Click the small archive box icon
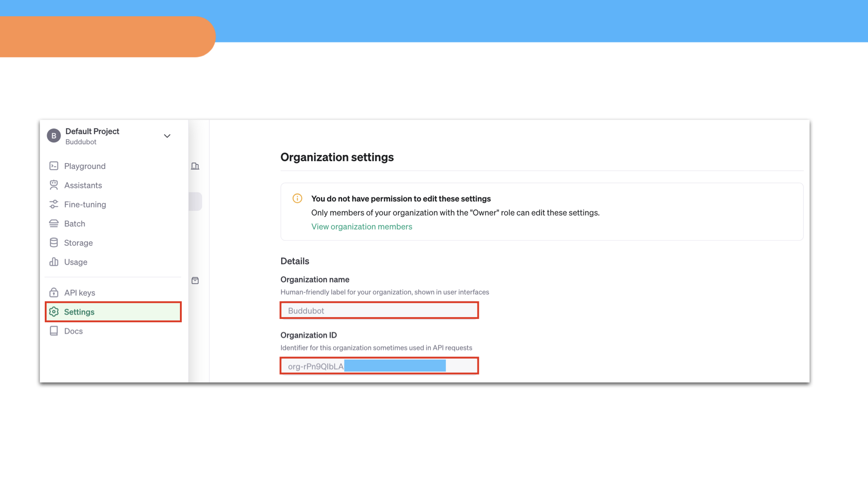Viewport: 868px width, 488px height. click(195, 281)
